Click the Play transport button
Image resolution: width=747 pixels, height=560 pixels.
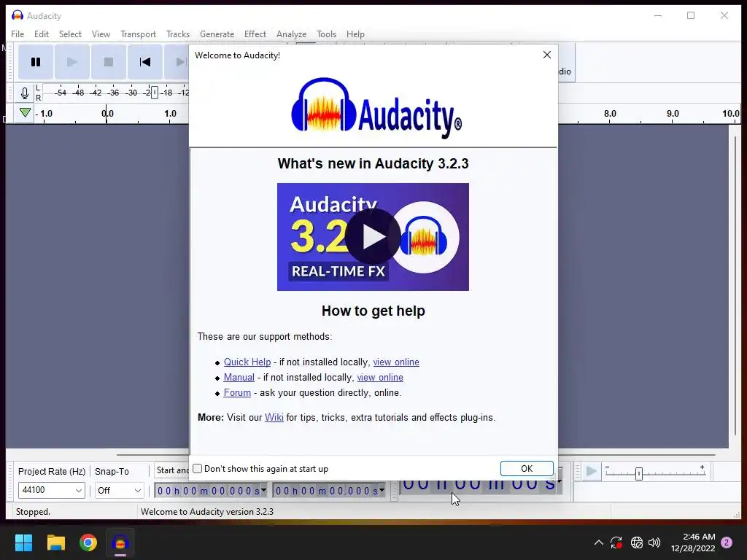click(x=72, y=62)
